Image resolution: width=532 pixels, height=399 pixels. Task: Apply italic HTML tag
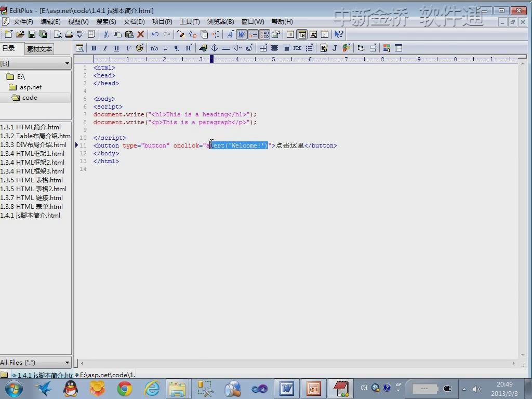105,48
